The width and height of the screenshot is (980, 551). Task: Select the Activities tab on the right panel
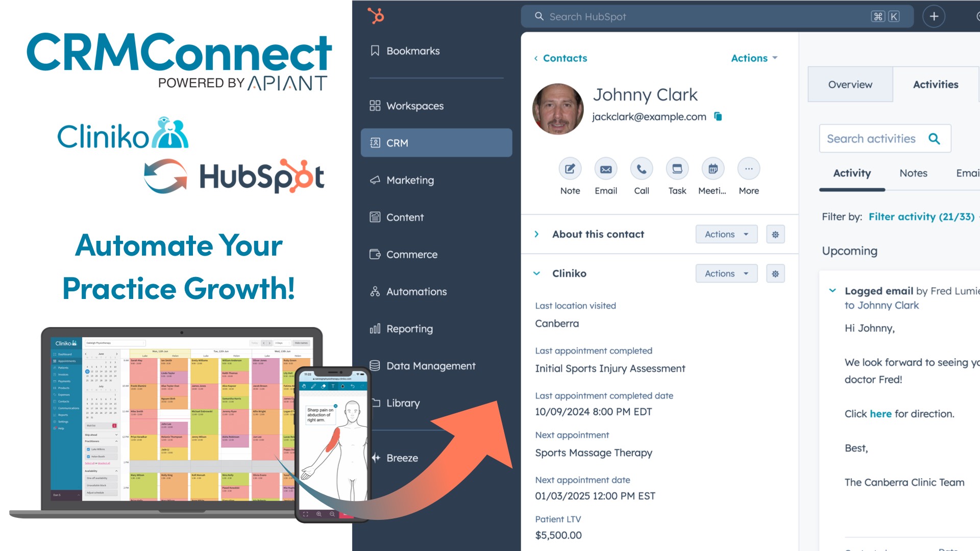pos(936,85)
